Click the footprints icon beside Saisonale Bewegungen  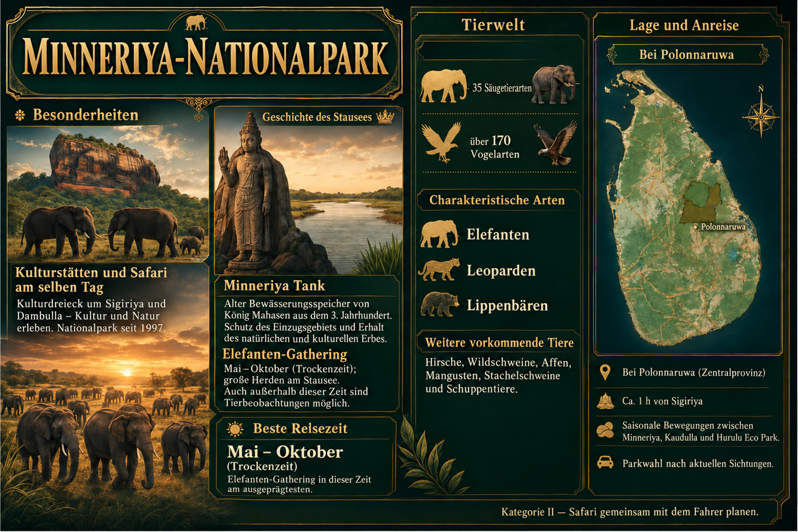[605, 431]
